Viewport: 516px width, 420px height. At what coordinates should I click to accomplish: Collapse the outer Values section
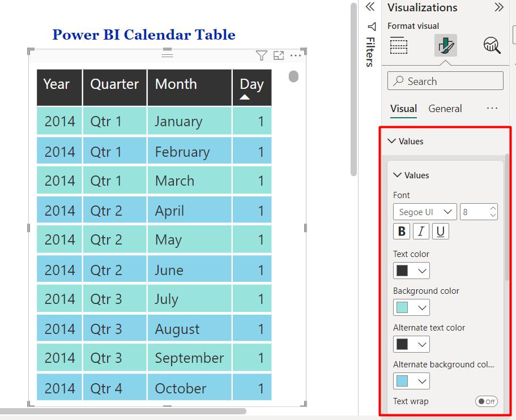(391, 141)
